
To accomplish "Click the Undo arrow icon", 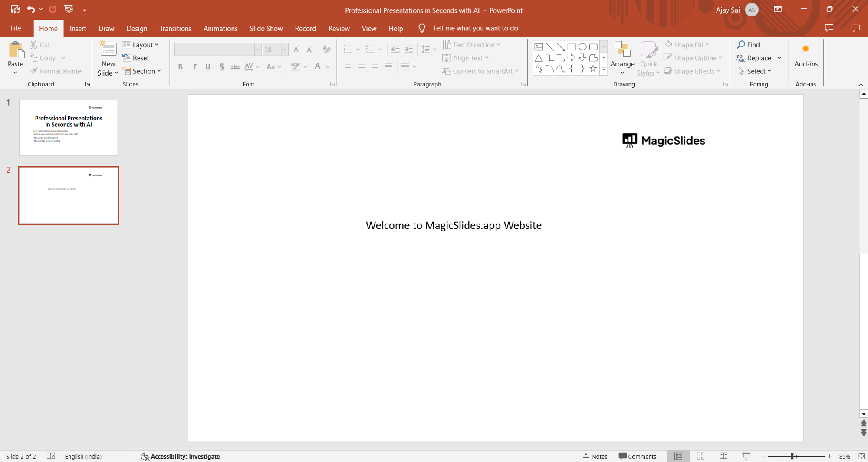I will pos(31,9).
